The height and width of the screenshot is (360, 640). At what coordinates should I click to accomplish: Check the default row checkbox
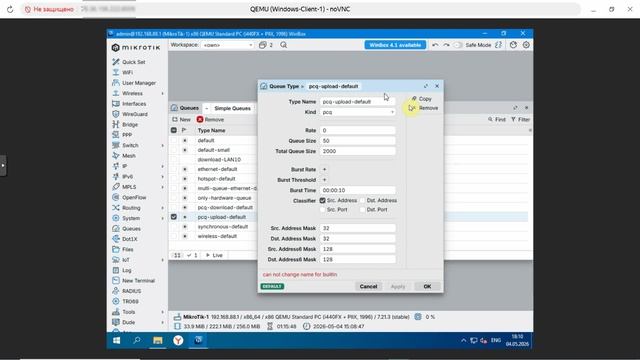174,140
